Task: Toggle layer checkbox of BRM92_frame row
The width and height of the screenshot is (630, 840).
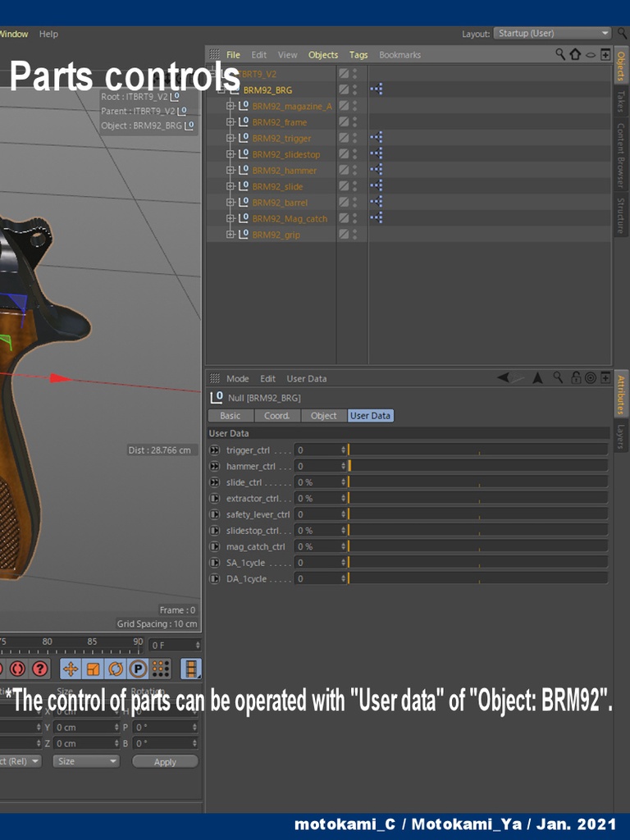Action: coord(344,121)
